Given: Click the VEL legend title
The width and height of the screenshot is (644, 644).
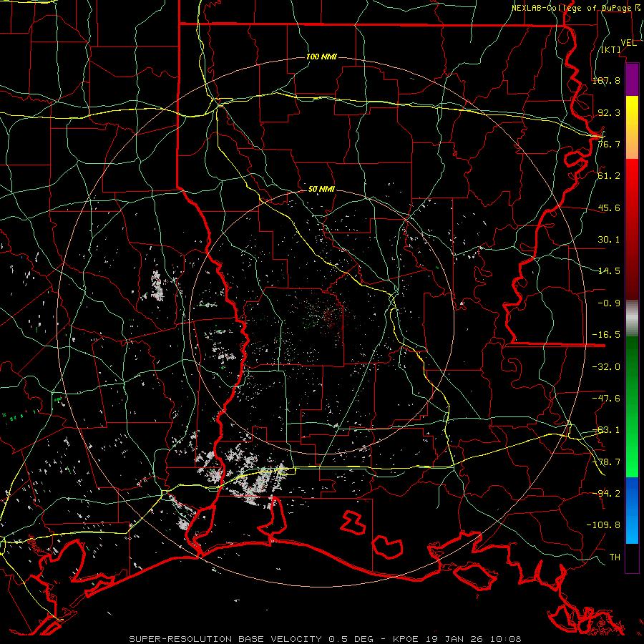Looking at the screenshot, I should click(x=628, y=43).
